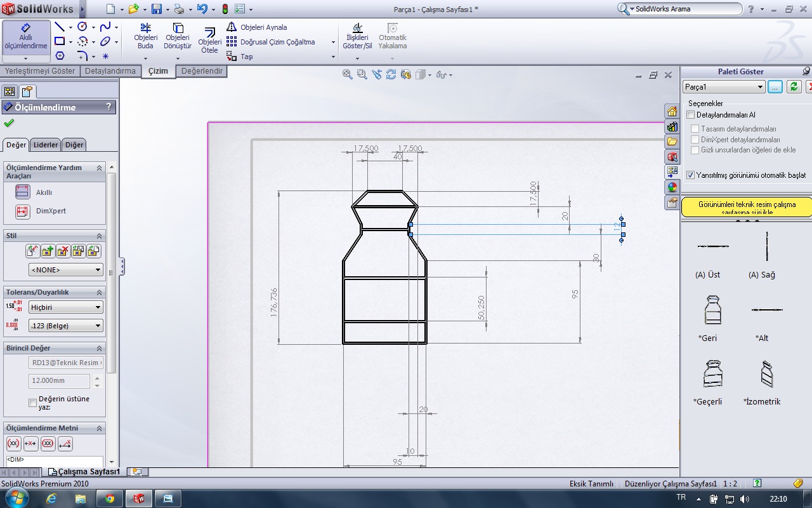Viewport: 812px width, 508px height.
Task: Open the Design Library tab icon
Action: [x=672, y=126]
